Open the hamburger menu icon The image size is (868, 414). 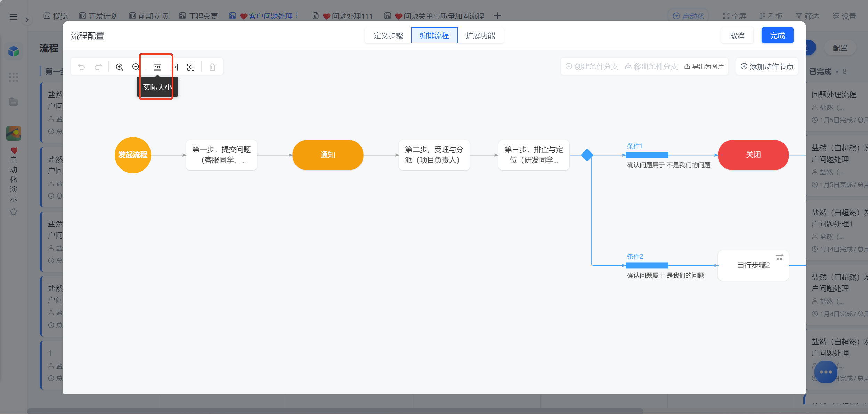14,16
